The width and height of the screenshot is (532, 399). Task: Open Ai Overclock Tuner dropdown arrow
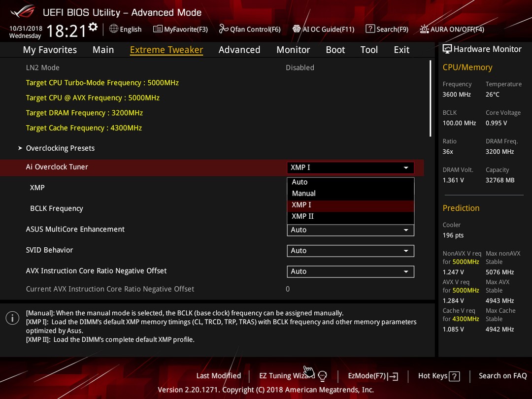(406, 167)
